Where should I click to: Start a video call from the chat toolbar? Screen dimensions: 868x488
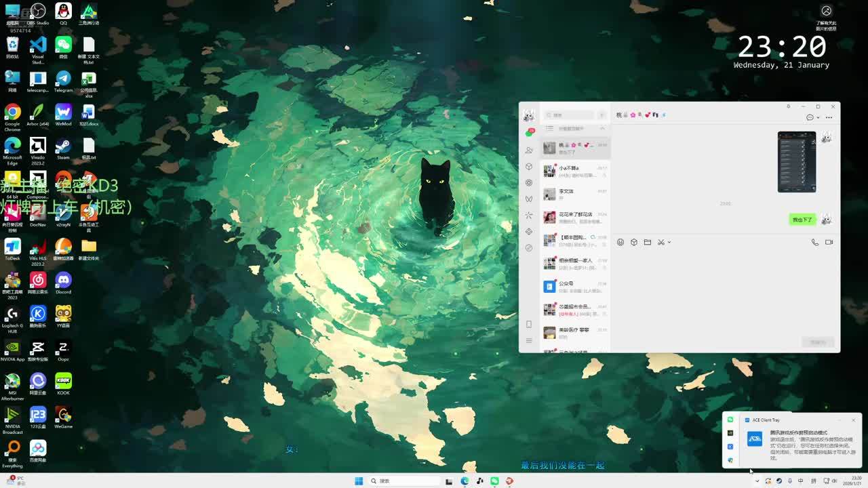[x=829, y=242]
